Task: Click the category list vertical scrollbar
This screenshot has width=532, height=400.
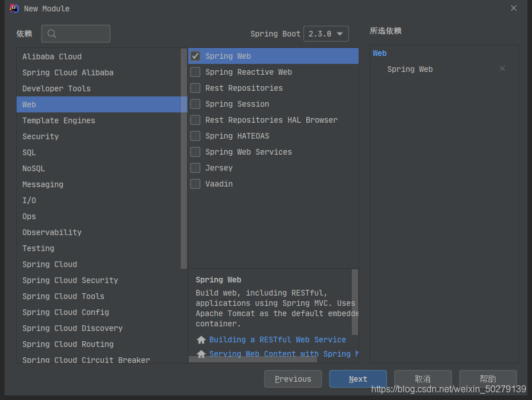Action: point(184,159)
